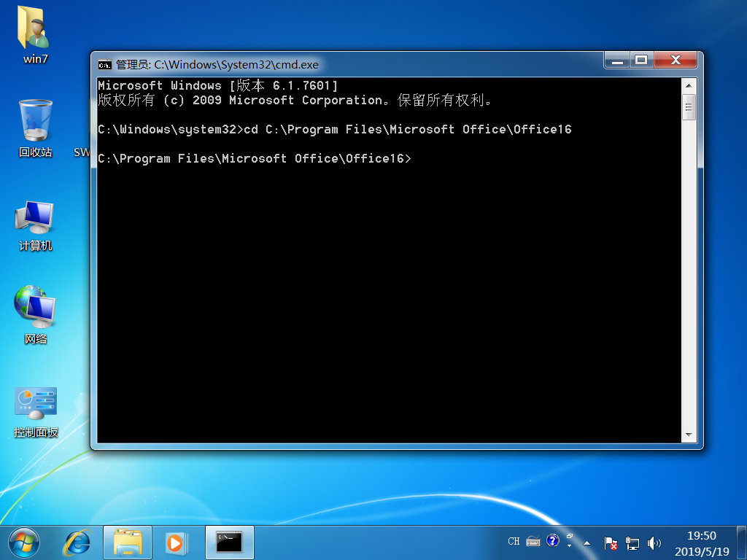
Task: Click the network status tray icon
Action: click(632, 542)
